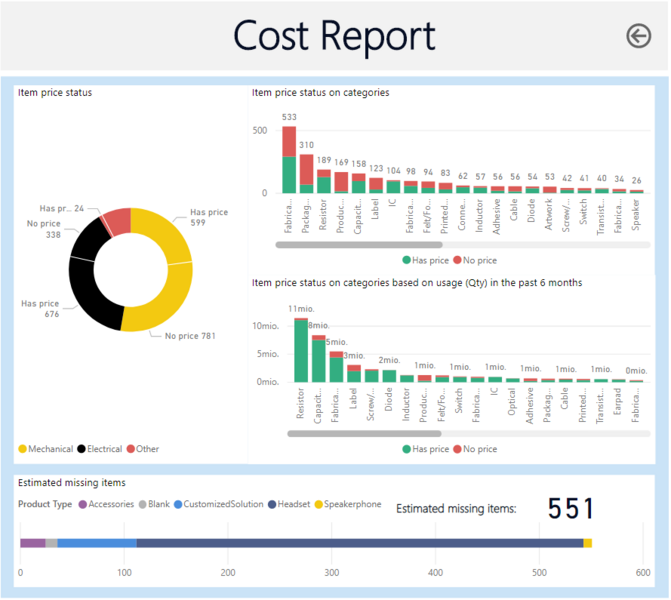Select the Mechanical legend marker under donut chart

22,449
